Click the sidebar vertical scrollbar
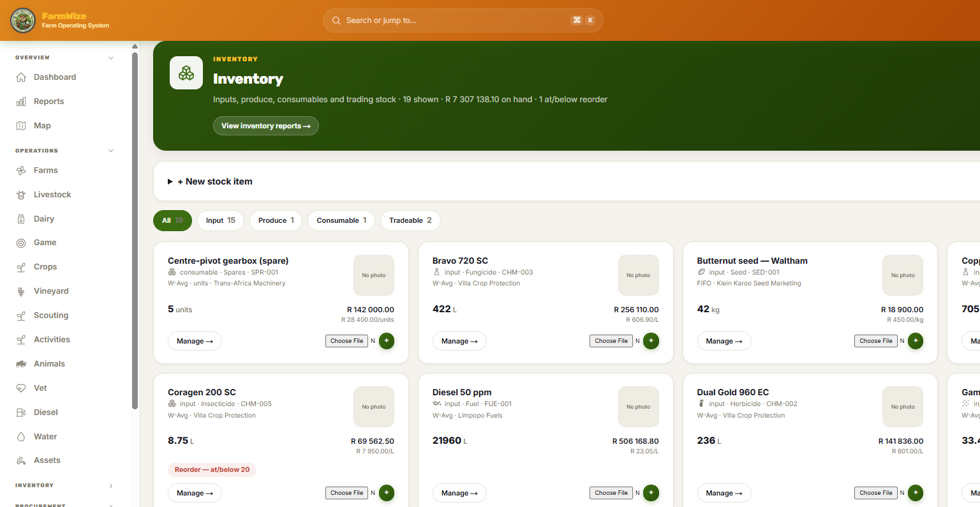Image resolution: width=980 pixels, height=507 pixels. coord(135,230)
